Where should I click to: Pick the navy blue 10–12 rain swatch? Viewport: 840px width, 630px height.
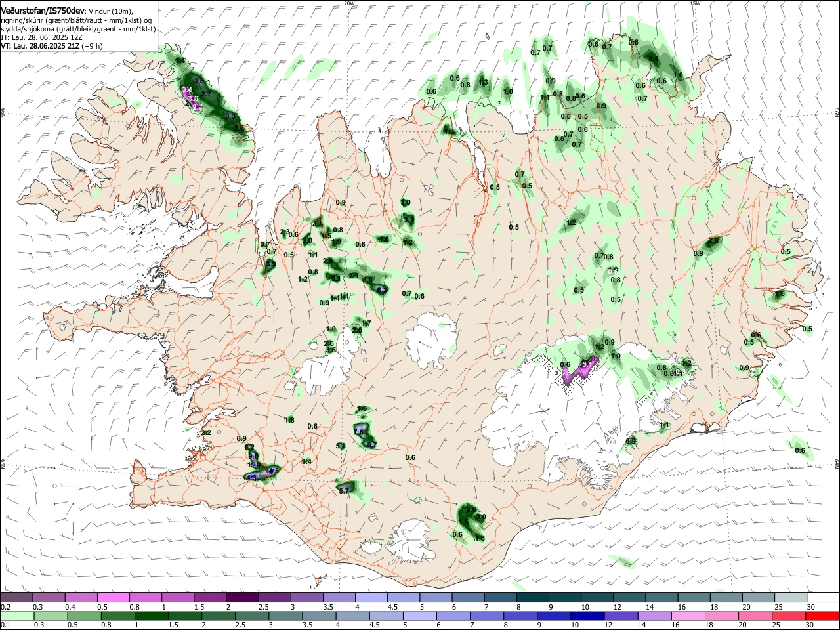pyautogui.click(x=588, y=616)
